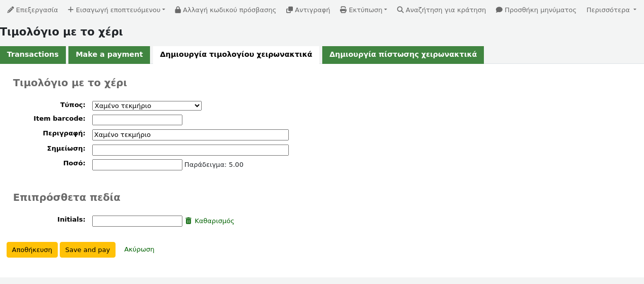Click into the Ποσό amount field
The height and width of the screenshot is (284, 644).
pos(137,165)
